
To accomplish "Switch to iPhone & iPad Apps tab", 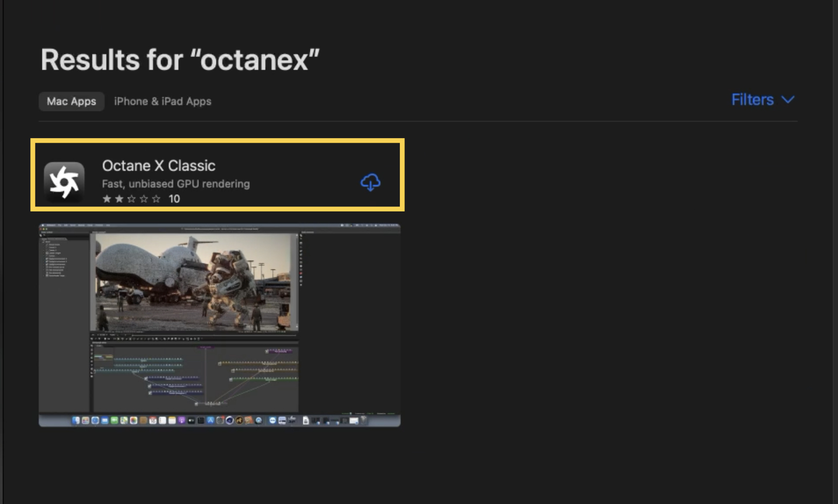I will 163,101.
